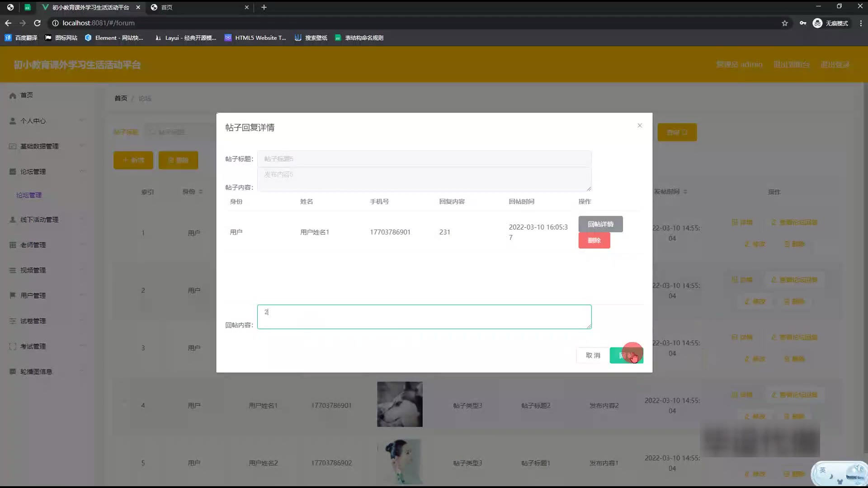Click the 回帖详情 button in reply row
The height and width of the screenshot is (488, 868).
(x=600, y=224)
